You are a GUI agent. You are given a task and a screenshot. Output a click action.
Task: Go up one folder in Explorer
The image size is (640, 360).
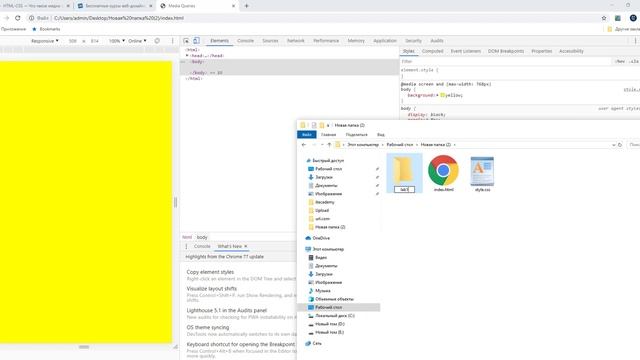[x=329, y=145]
